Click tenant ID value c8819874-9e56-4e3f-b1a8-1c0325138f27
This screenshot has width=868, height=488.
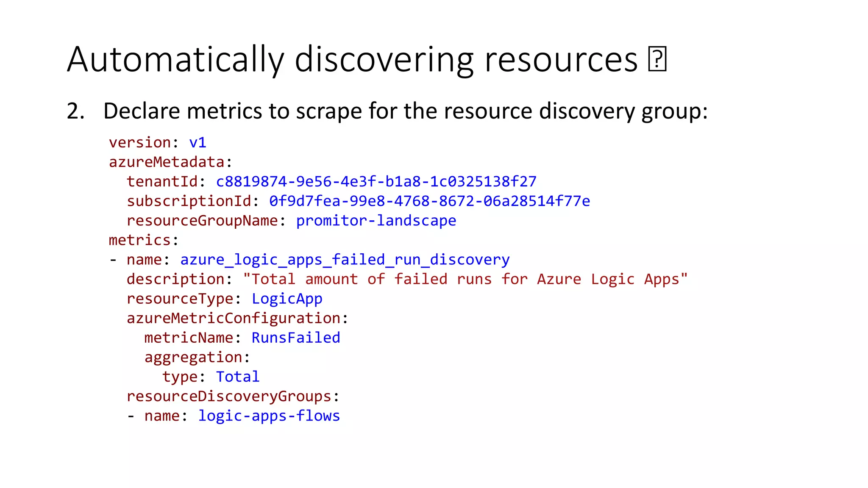click(x=376, y=181)
